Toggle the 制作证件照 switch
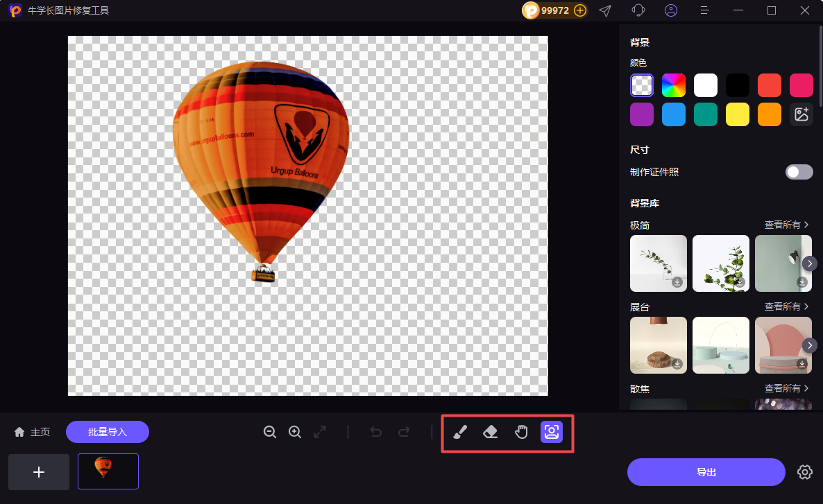Screen dimensions: 823x504 (799, 172)
